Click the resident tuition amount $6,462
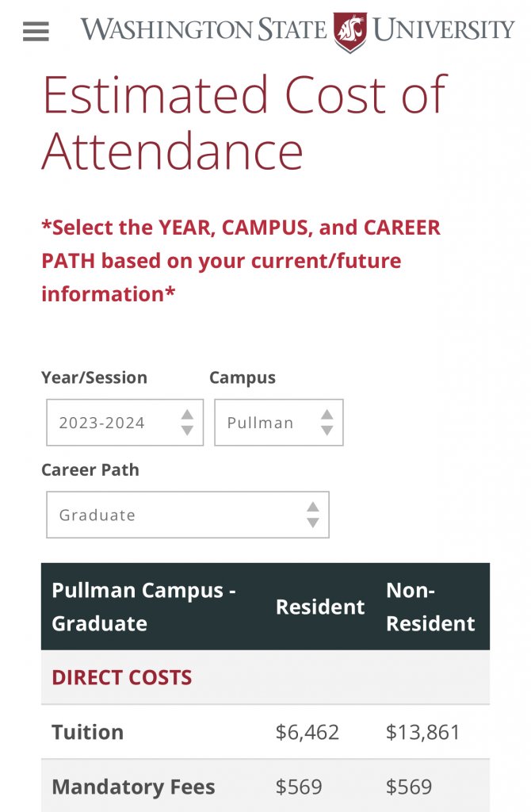 click(308, 732)
